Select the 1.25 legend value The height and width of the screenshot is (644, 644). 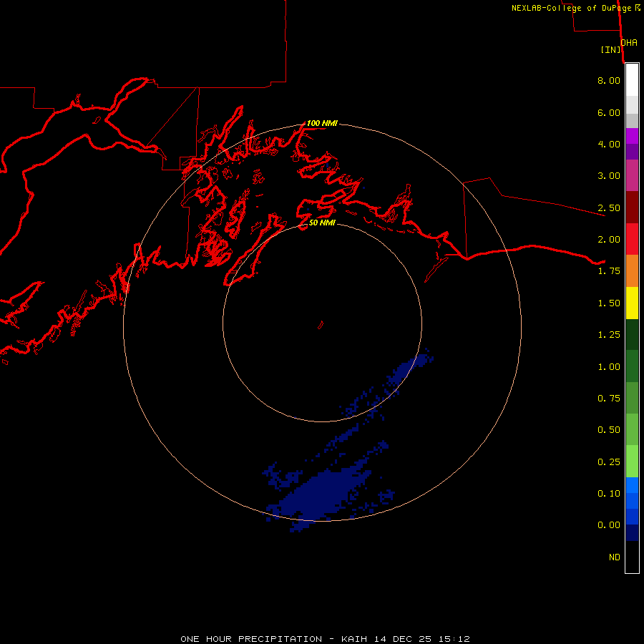[609, 335]
